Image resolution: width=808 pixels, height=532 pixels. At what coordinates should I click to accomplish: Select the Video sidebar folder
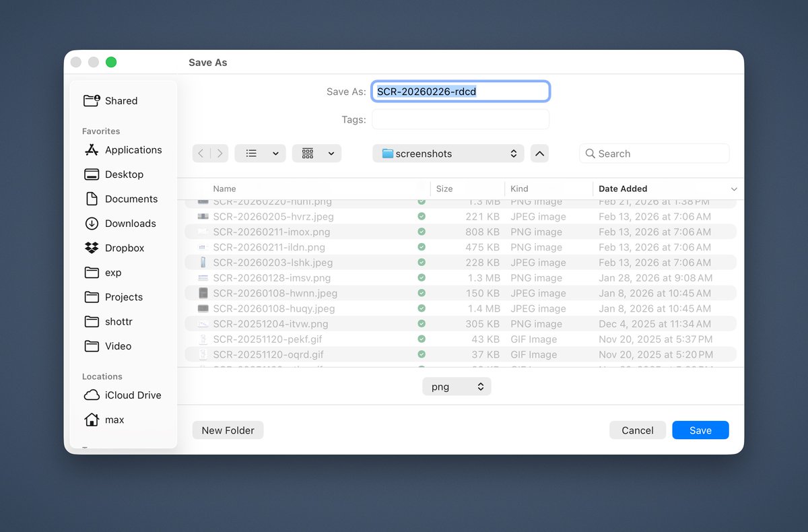[x=108, y=346]
